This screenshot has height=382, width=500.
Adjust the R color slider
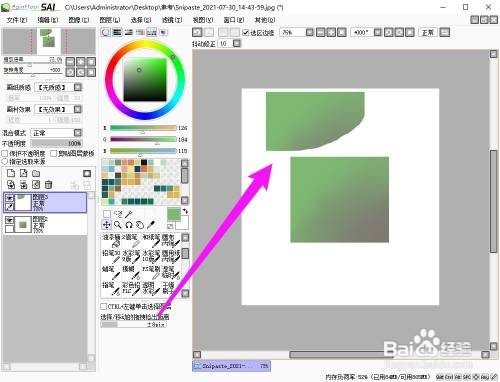(143, 128)
